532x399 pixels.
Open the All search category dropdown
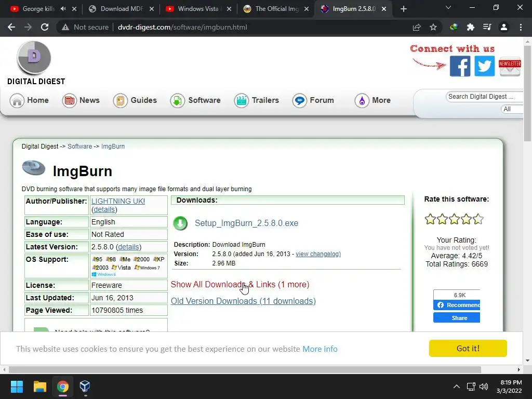(x=512, y=109)
